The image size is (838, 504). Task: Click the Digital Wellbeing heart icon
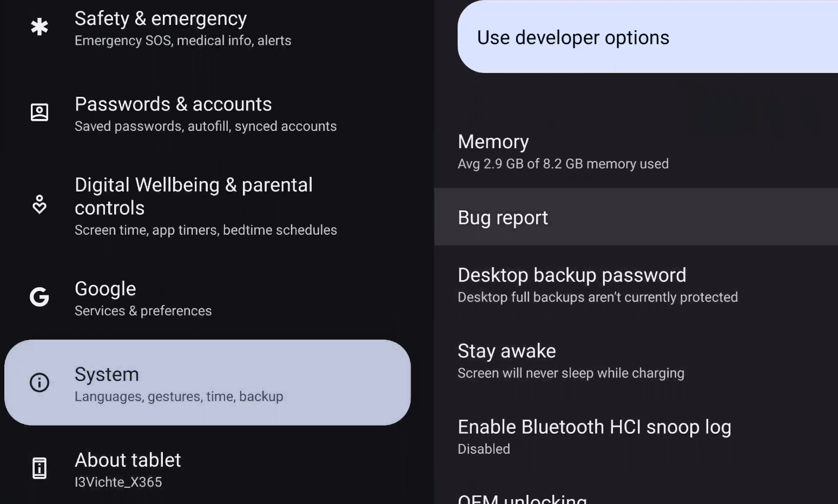coord(39,205)
